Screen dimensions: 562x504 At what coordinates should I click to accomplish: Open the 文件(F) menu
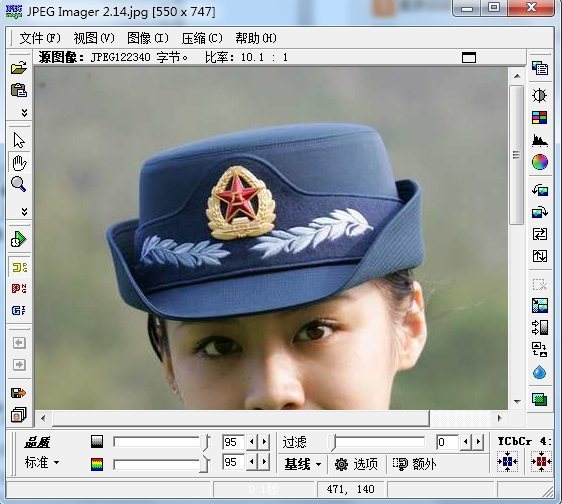tap(40, 38)
